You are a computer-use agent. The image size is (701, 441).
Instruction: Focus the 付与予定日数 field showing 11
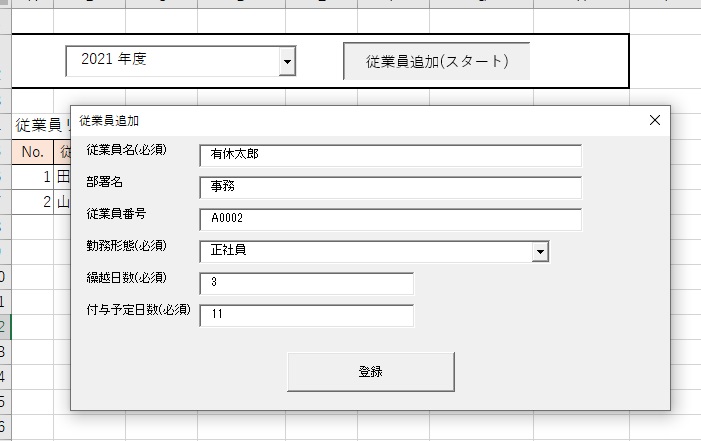click(x=306, y=315)
